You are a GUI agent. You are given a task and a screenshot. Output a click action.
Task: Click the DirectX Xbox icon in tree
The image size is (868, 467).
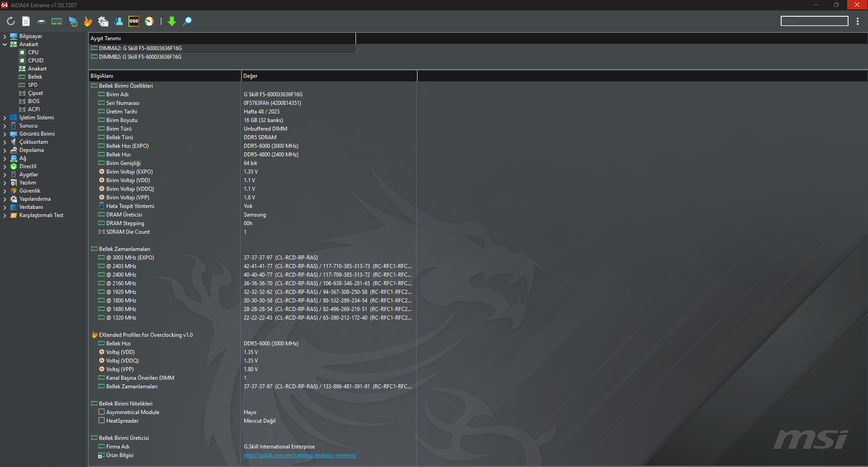pos(14,166)
